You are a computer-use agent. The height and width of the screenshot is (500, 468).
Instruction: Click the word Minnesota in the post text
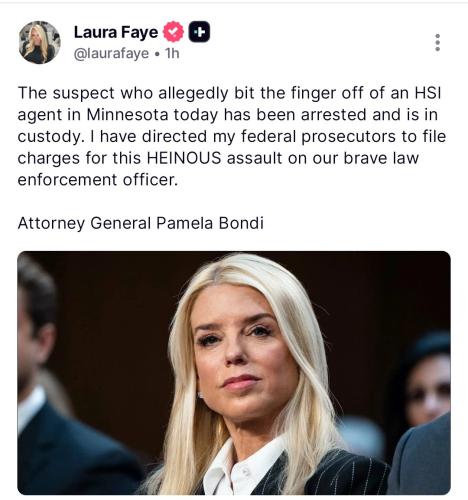[127, 115]
